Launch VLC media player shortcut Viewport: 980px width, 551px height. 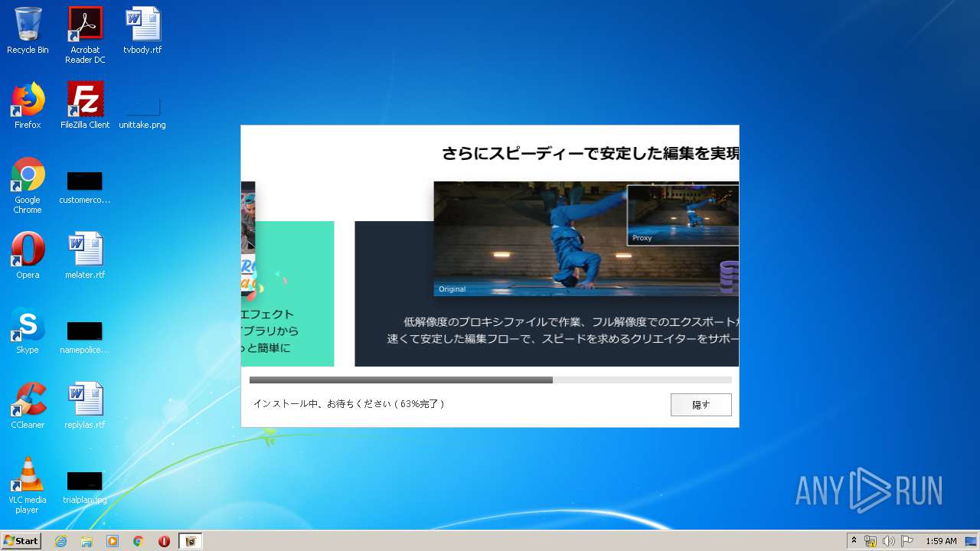[28, 485]
